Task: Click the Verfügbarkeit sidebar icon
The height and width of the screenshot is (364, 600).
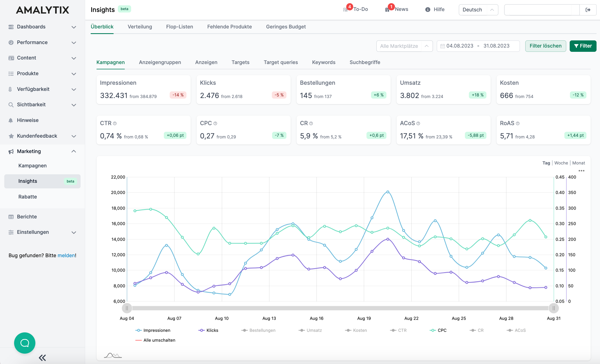Action: tap(10, 89)
